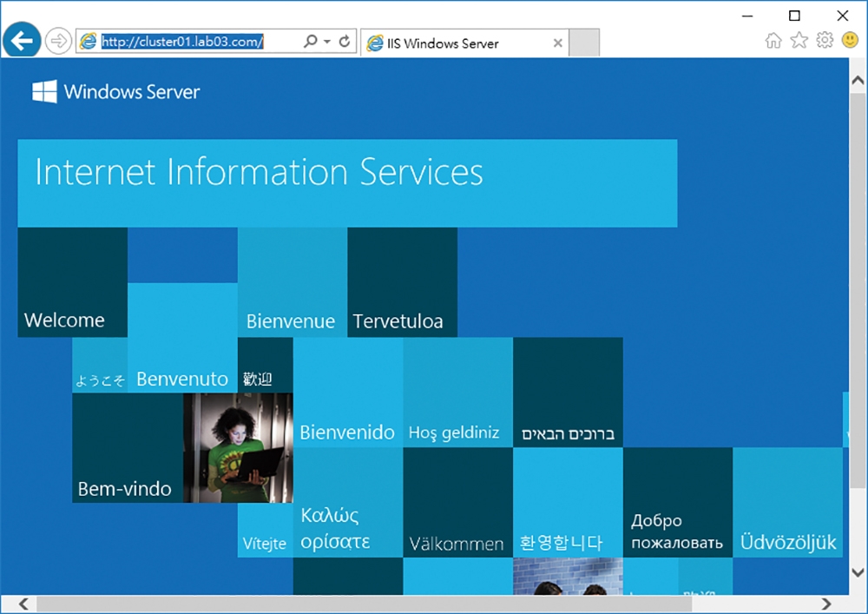The height and width of the screenshot is (614, 868).
Task: Maximize the browser window
Action: (794, 16)
